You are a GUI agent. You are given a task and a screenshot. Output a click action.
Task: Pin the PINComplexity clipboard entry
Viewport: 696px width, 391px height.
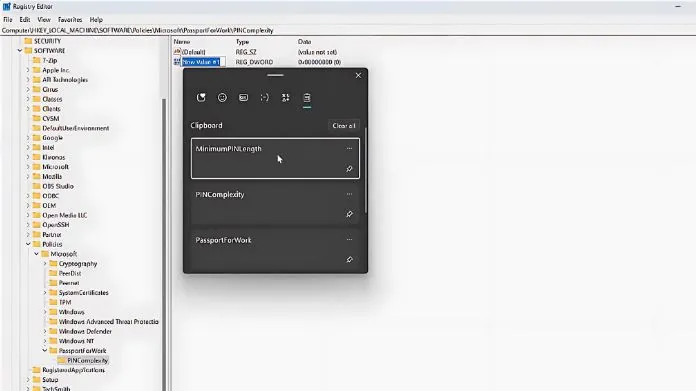349,214
